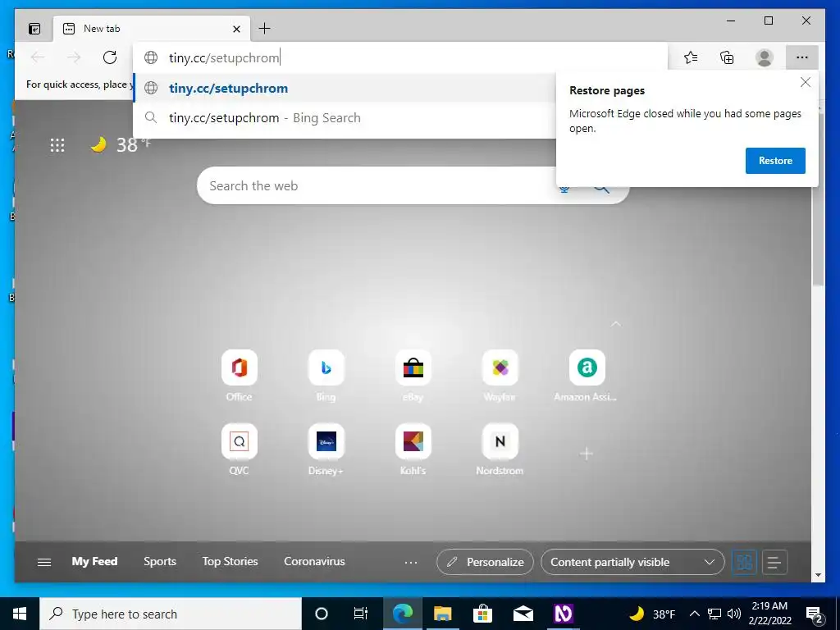
Task: Switch feed to list view
Action: [774, 563]
